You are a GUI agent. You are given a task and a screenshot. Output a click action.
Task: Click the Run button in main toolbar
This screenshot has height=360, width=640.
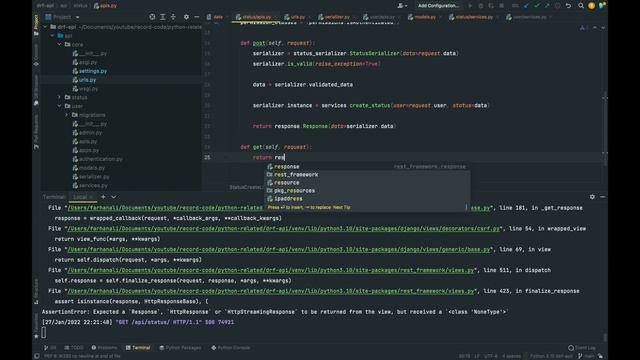click(x=470, y=6)
